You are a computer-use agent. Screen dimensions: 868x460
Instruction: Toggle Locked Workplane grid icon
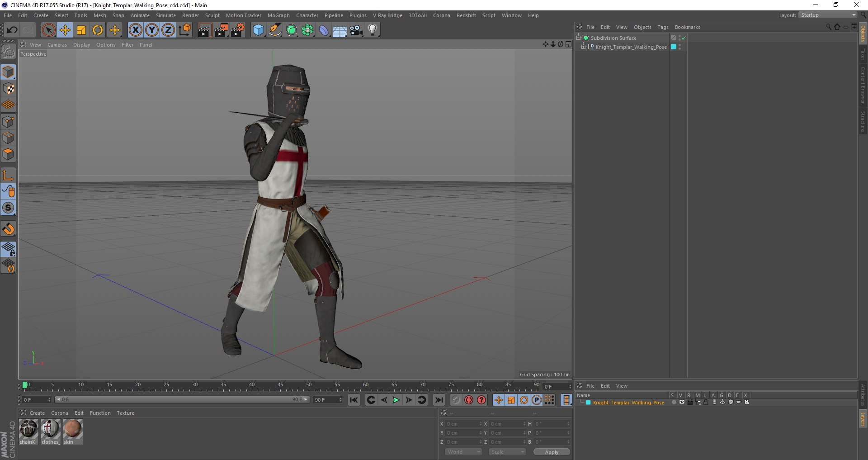point(8,249)
